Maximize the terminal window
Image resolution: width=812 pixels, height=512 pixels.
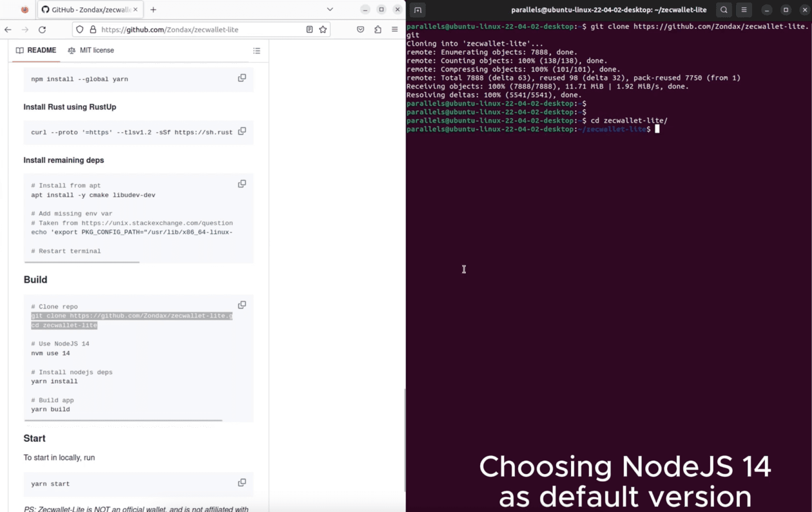click(786, 10)
